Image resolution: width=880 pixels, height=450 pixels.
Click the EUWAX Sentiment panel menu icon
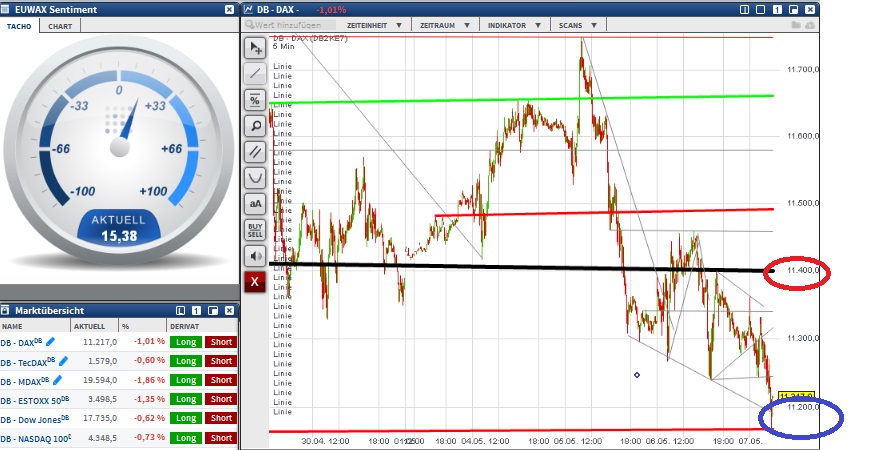pyautogui.click(x=5, y=10)
